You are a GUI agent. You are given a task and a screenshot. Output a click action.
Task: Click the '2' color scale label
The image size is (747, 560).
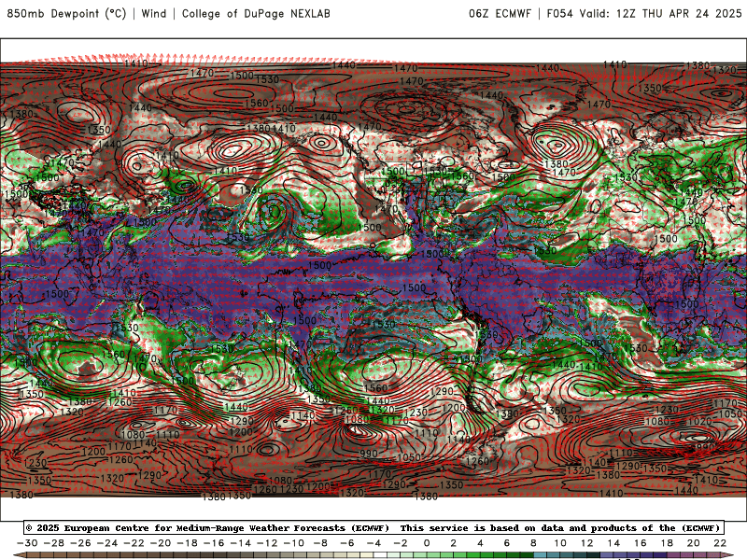pyautogui.click(x=454, y=543)
